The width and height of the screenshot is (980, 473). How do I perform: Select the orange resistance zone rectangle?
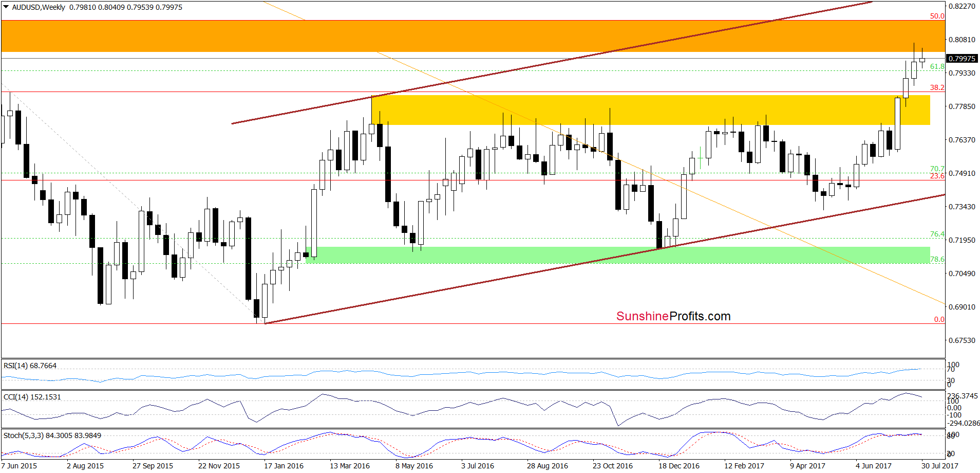[473, 36]
